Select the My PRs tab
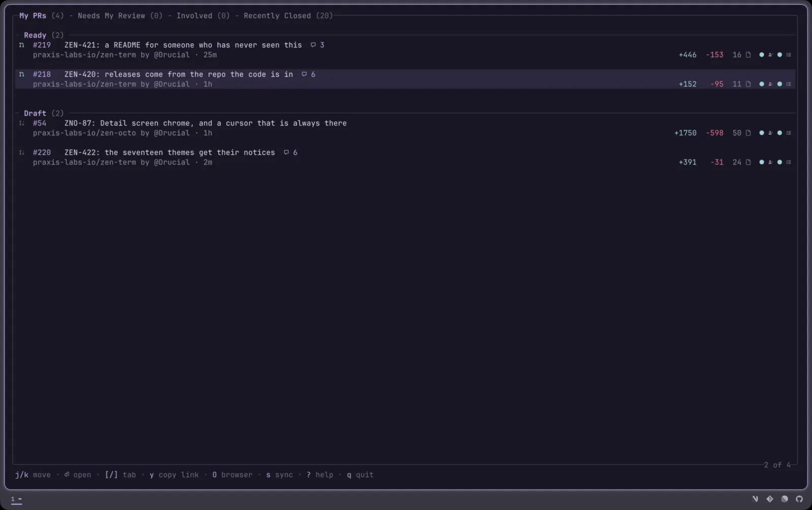812x510 pixels. tap(42, 16)
